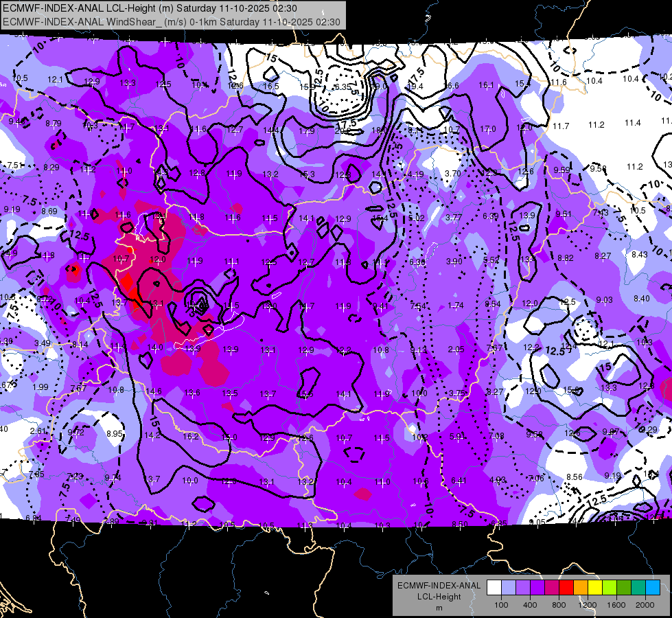
Task: Click the wind shear value '3.75'
Action: point(457,393)
